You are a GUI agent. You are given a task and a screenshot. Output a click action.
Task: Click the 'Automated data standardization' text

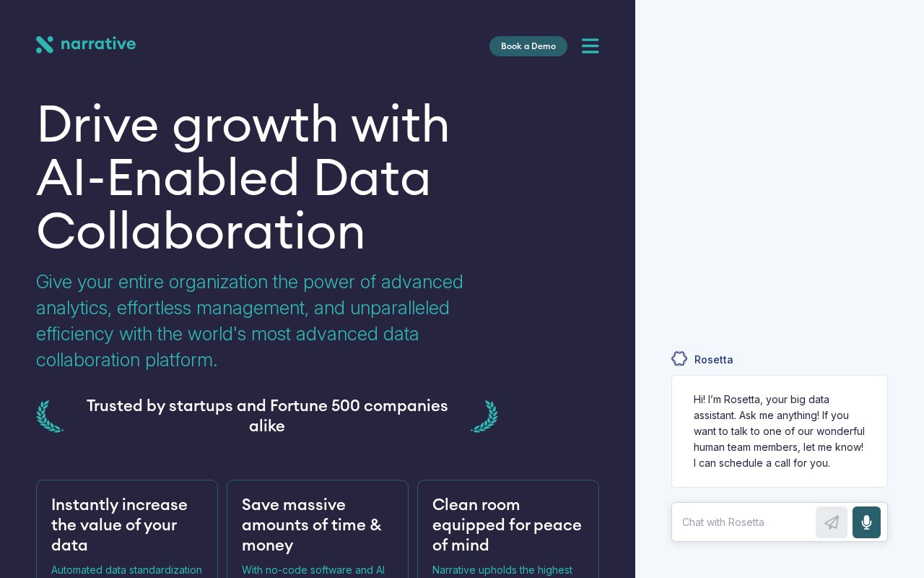(127, 570)
